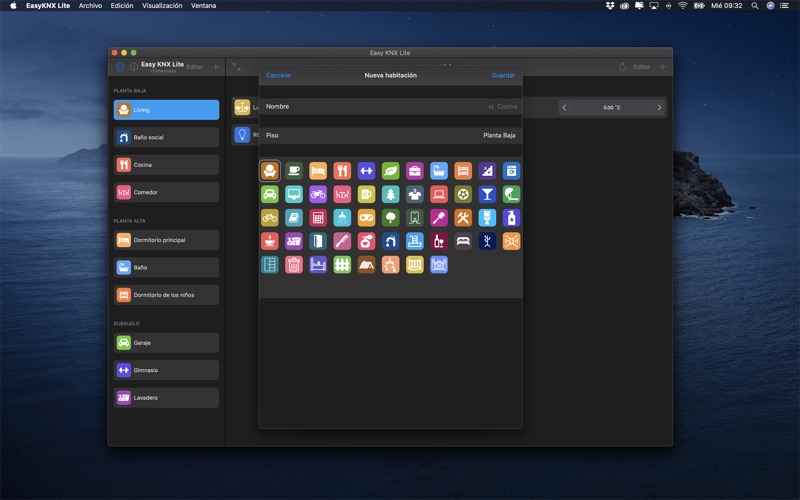Select Dormitorio principal in the sidebar
800x500 pixels.
[166, 240]
